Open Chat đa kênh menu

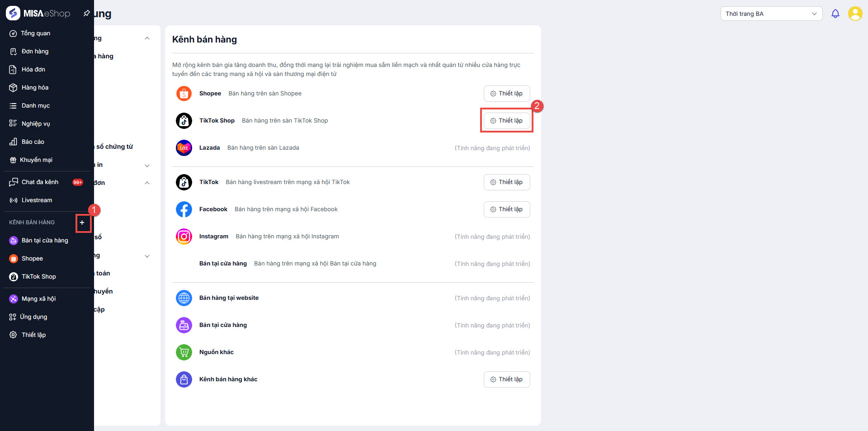40,182
